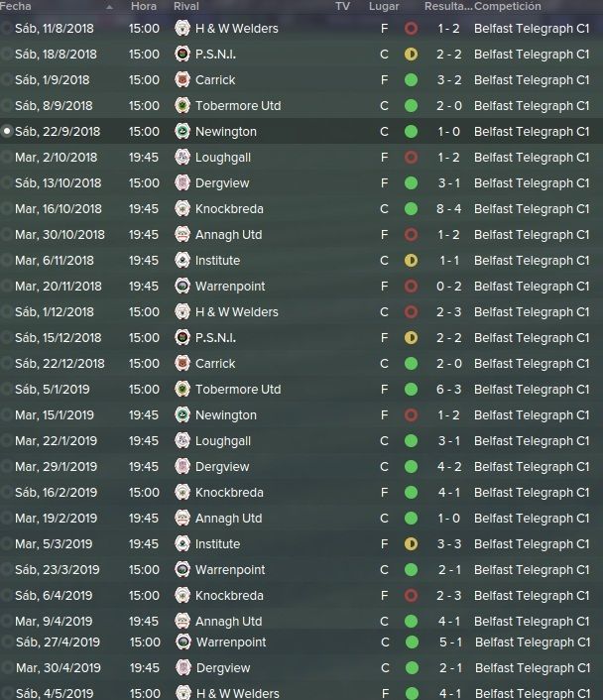Open the Warrenpoint team link on 20/11/2018
The height and width of the screenshot is (700, 603).
[x=230, y=287]
